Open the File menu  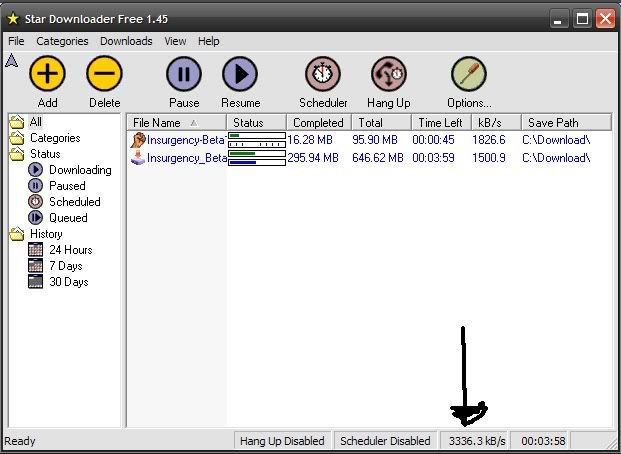[16, 41]
